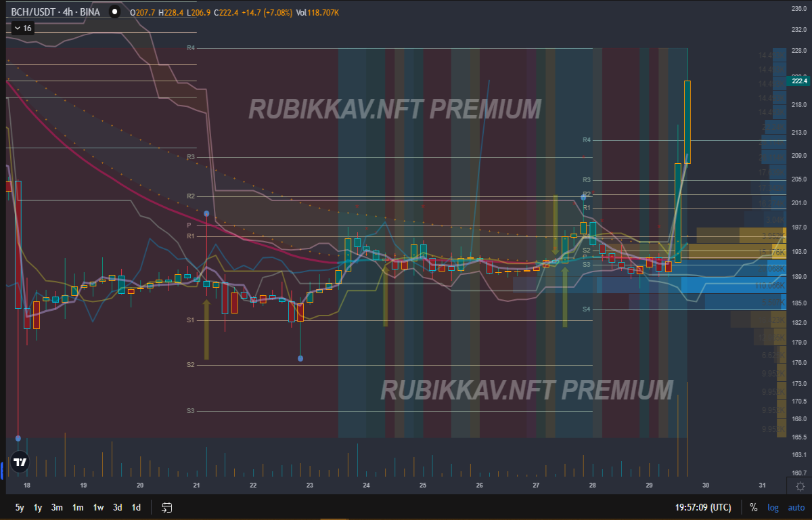Set time range to 1w
This screenshot has width=812, height=520.
tap(98, 507)
